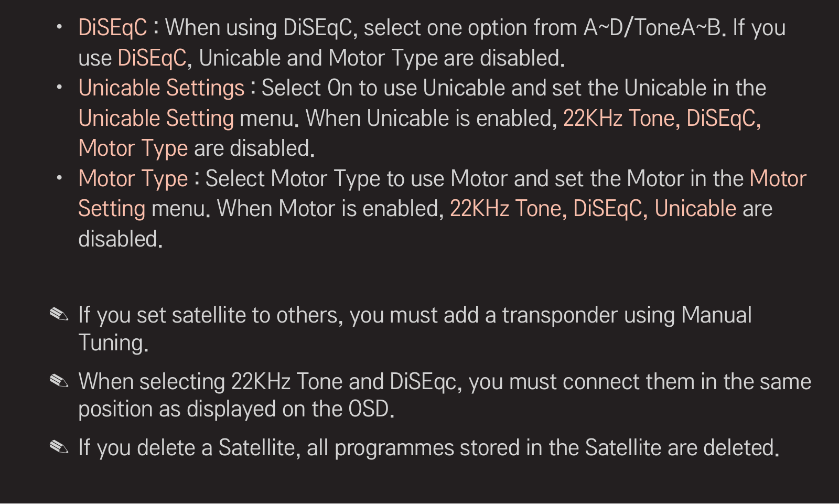Screen dimensions: 839x504
Task: Click the pencil note icon beside 'If you delete a Satellite'
Action: click(59, 447)
